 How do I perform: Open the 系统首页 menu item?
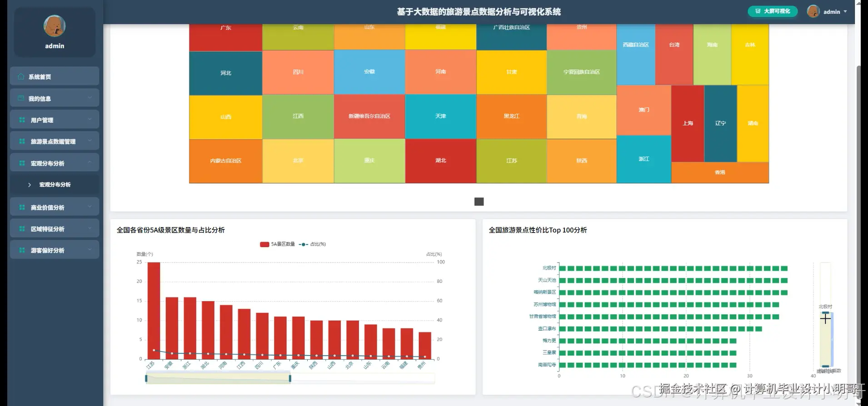pyautogui.click(x=55, y=76)
